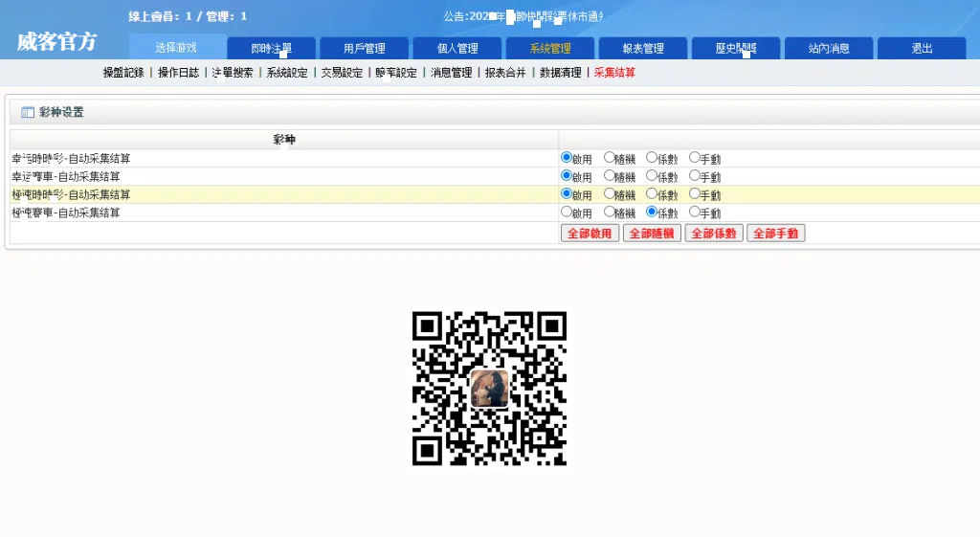Click the QR code image
980x537 pixels.
click(489, 389)
